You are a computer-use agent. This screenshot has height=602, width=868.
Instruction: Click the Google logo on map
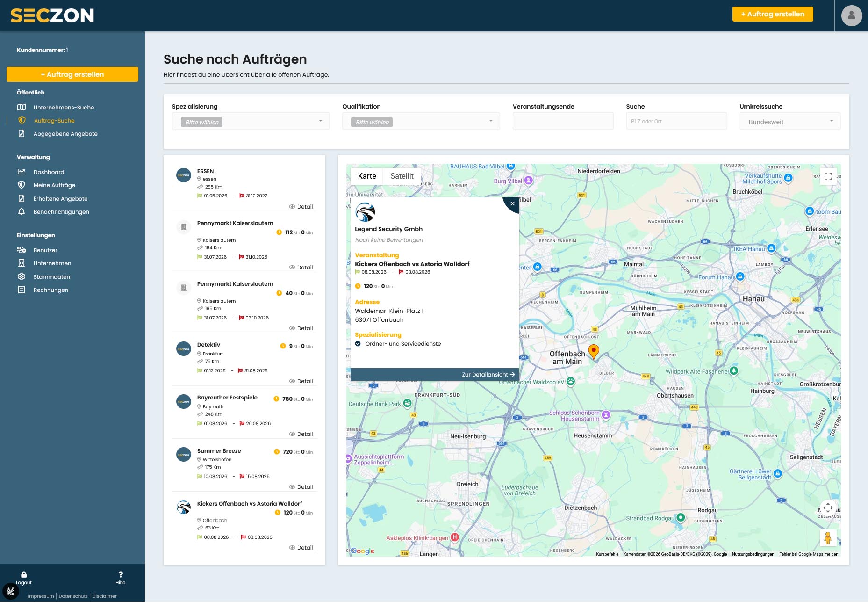tap(363, 551)
